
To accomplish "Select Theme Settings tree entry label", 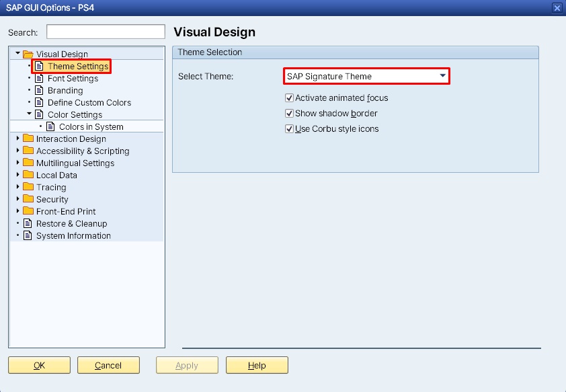I will 78,67.
